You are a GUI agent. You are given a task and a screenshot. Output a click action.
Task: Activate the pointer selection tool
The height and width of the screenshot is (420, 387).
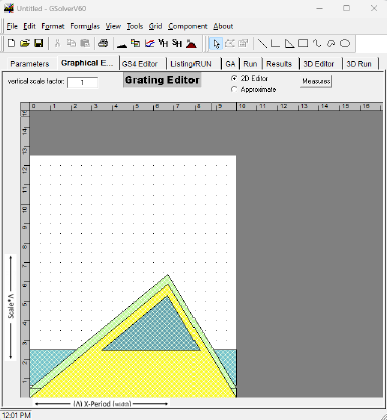coord(216,44)
